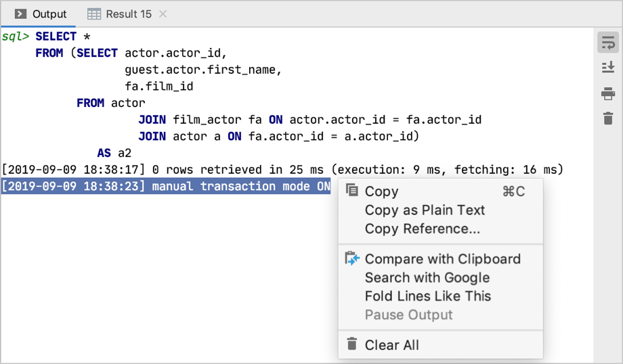The height and width of the screenshot is (364, 623).
Task: Toggle soft-wrap in the output console
Action: (x=607, y=43)
